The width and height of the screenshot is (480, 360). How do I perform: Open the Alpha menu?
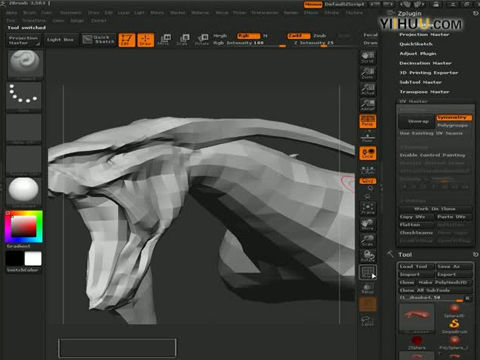tap(12, 13)
